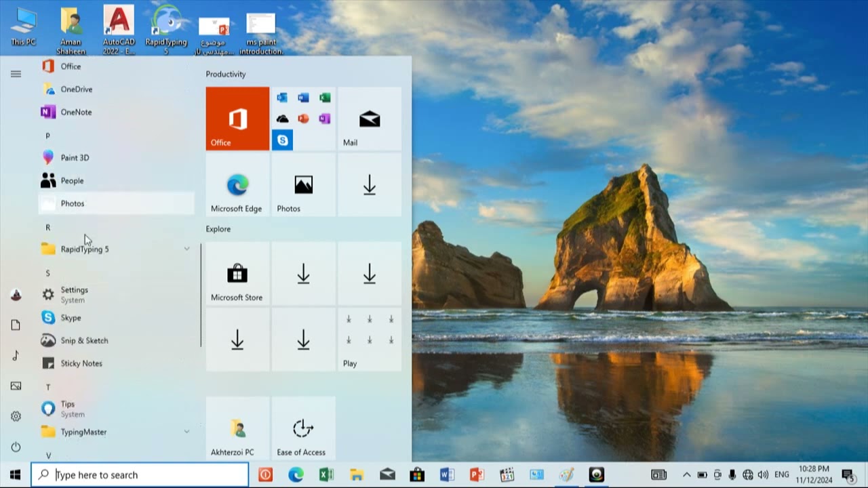Click the Explore group header
This screenshot has width=868, height=488.
coord(218,229)
